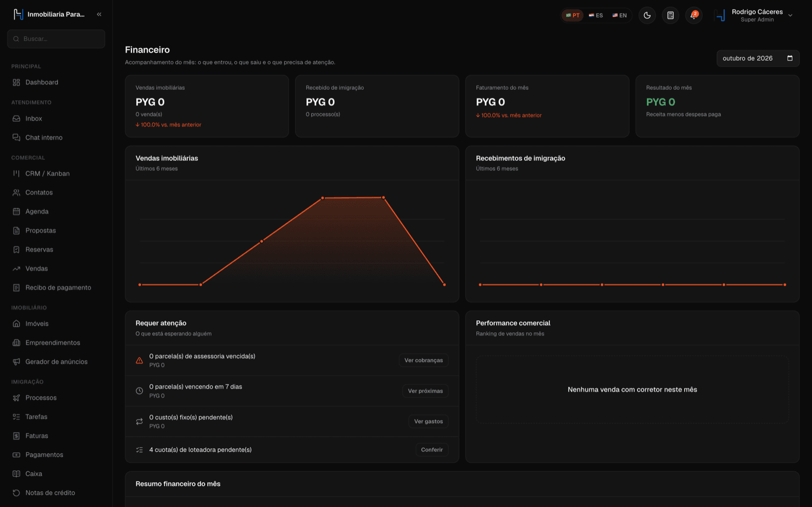Switch language to PT
The height and width of the screenshot is (507, 812).
(573, 15)
